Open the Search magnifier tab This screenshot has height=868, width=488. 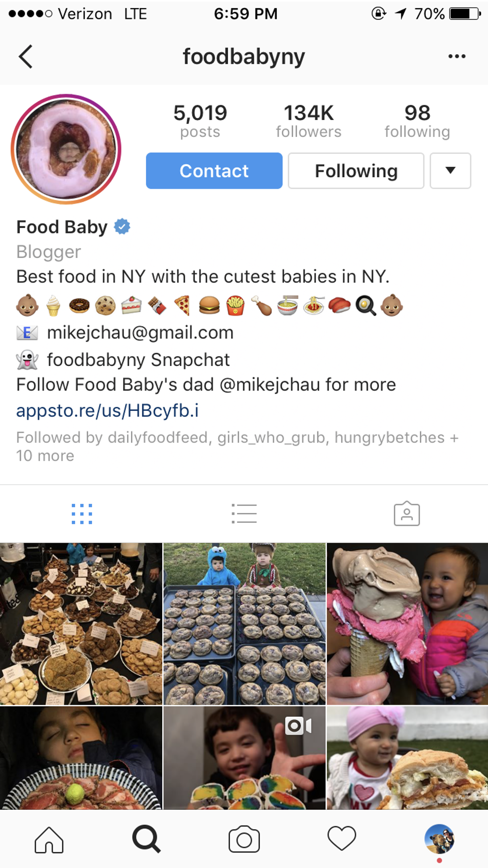pyautogui.click(x=146, y=840)
